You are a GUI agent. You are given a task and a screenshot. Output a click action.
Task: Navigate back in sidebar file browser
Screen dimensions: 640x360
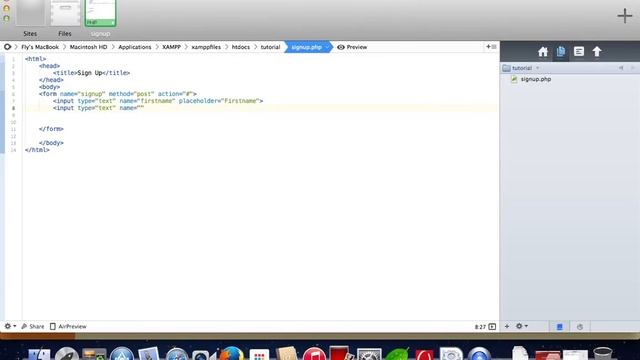621,68
